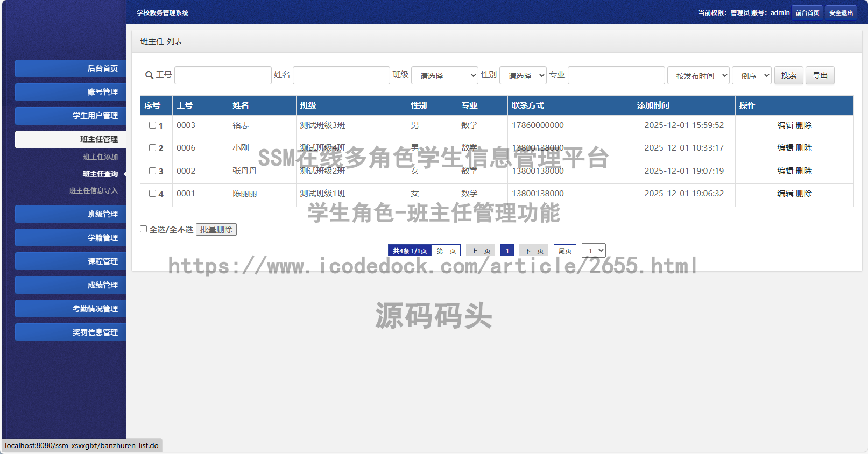Viewport: 868px width, 454px height.
Task: Toggle the 全选/全不选 select-all checkbox
Action: [x=144, y=229]
